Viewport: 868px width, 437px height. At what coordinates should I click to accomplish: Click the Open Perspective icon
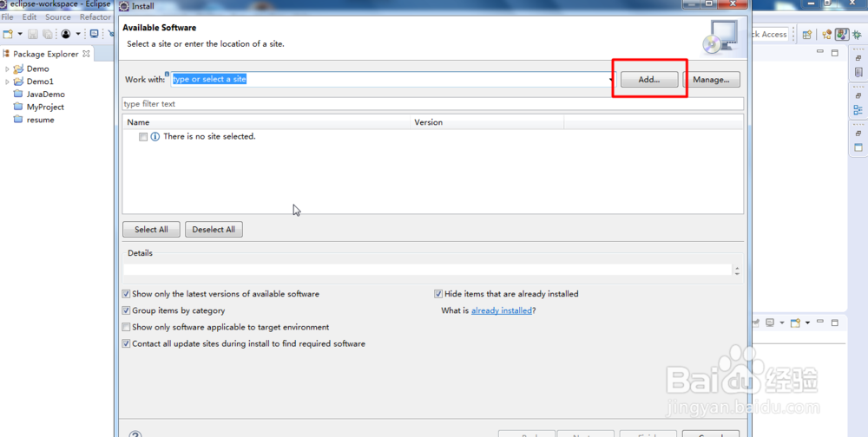pyautogui.click(x=807, y=35)
